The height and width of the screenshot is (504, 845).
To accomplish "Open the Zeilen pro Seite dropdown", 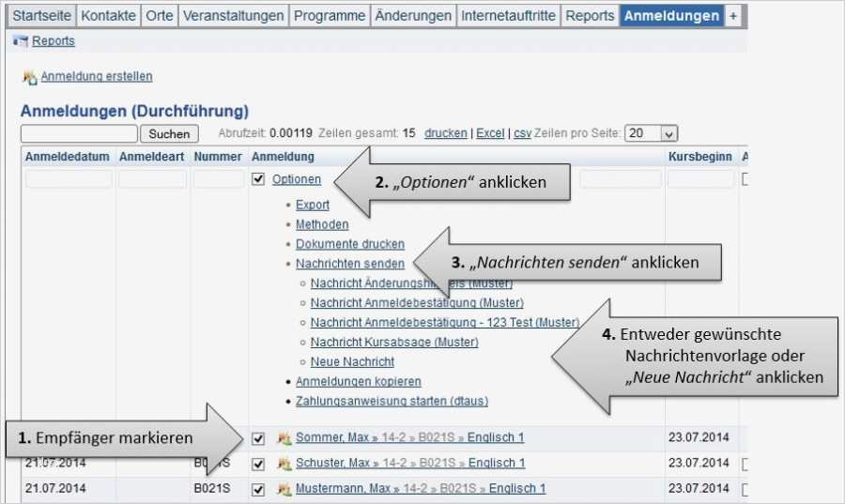I will [651, 133].
